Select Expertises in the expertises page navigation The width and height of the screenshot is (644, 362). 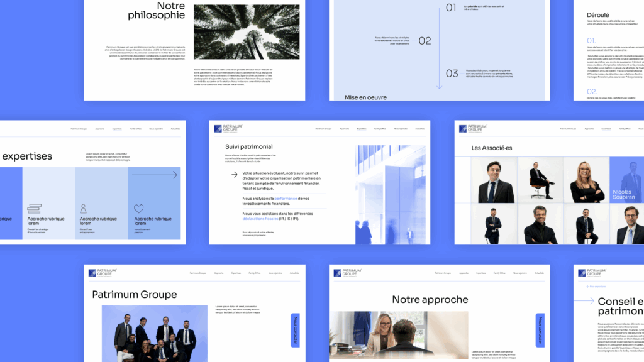117,129
